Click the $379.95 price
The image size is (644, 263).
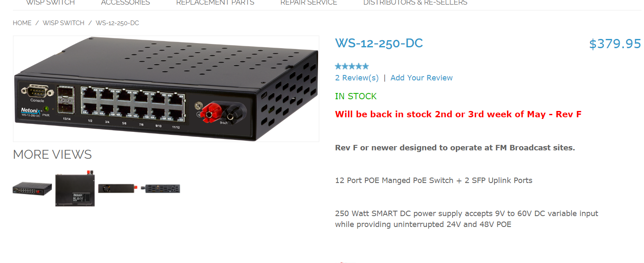point(615,44)
